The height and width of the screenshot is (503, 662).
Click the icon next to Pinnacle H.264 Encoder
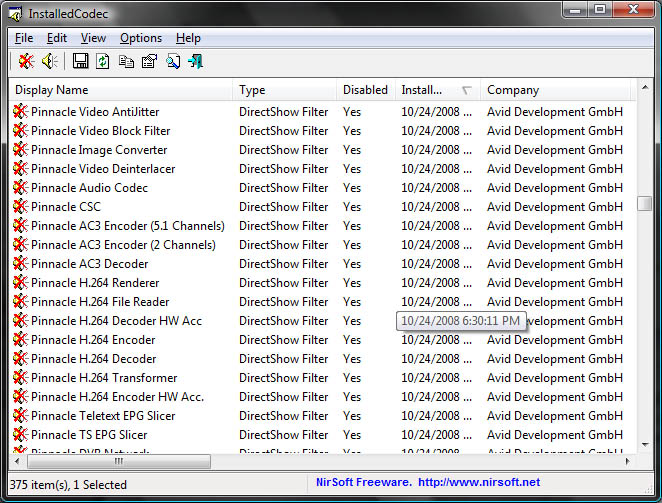point(20,340)
